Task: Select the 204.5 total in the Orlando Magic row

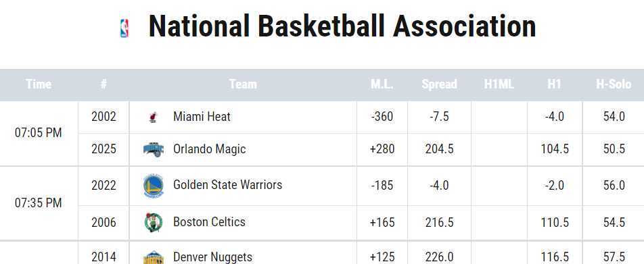Action: tap(439, 149)
